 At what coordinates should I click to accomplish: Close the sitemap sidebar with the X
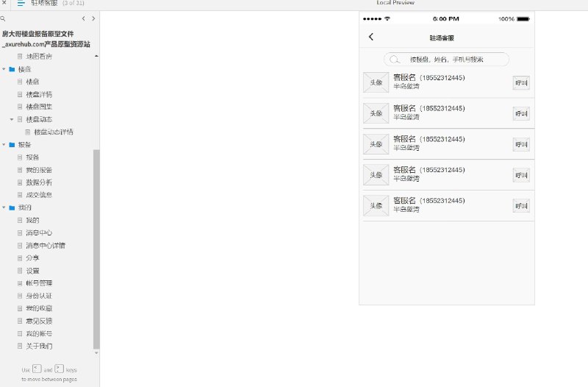(4, 2)
